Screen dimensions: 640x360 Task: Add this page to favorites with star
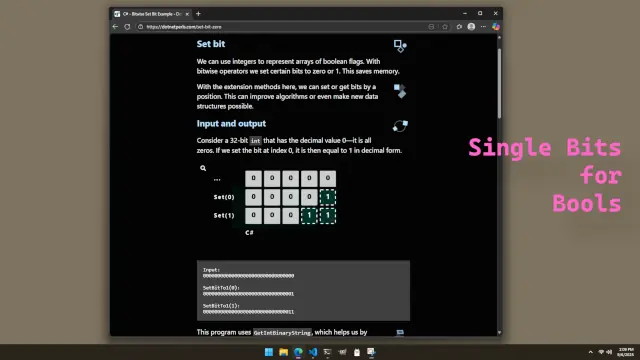tap(445, 27)
